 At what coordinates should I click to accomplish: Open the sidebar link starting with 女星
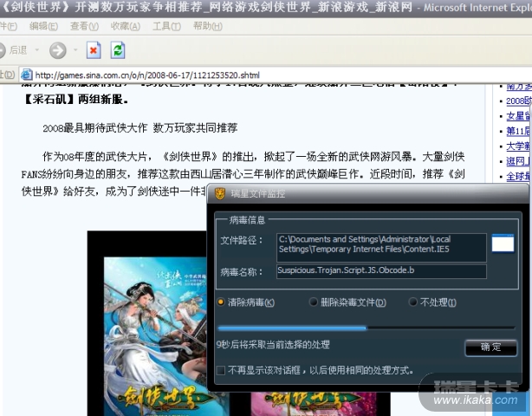[518, 116]
